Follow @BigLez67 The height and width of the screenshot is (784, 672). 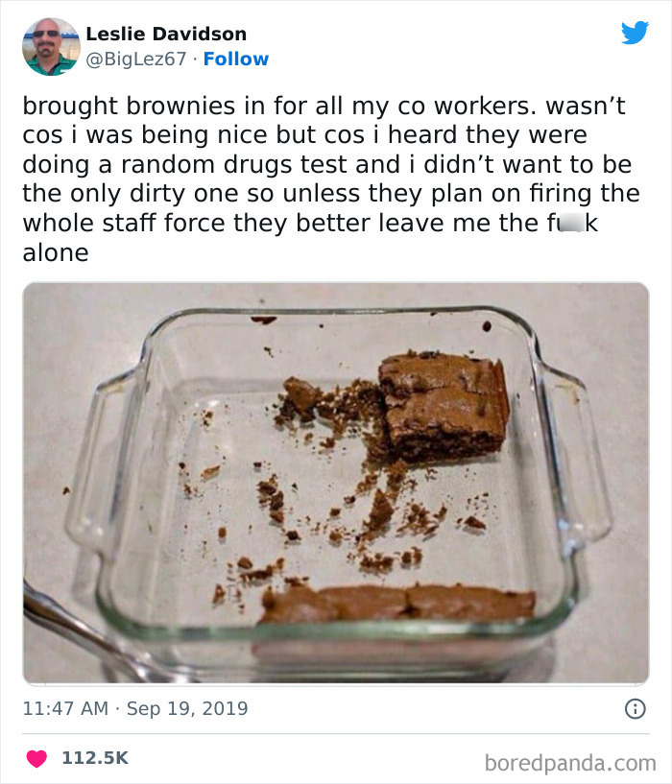[x=237, y=59]
